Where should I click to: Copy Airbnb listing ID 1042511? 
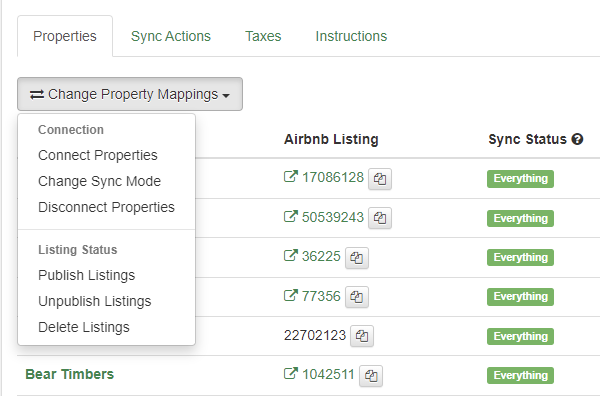click(x=371, y=375)
